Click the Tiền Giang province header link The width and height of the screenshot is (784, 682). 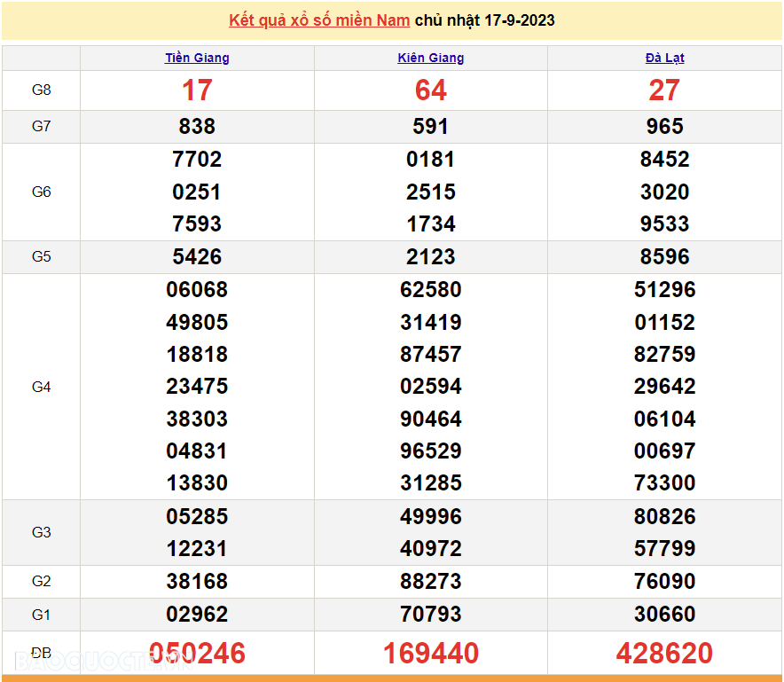click(197, 58)
